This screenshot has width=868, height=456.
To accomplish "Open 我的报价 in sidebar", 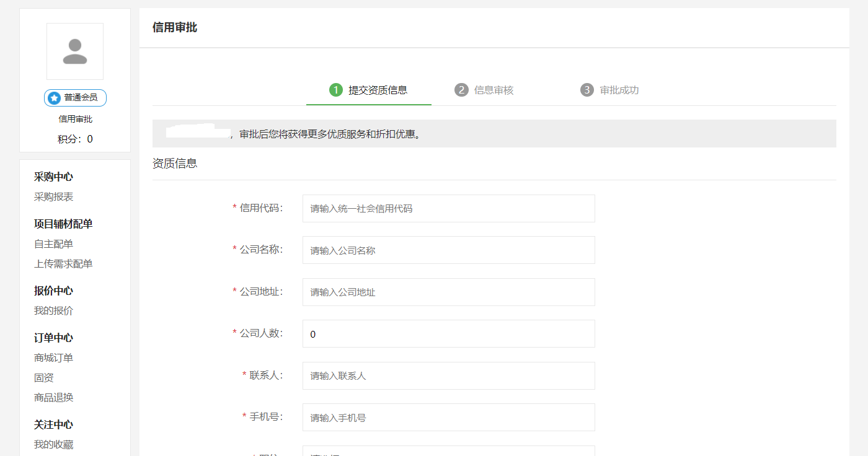I will click(x=54, y=311).
